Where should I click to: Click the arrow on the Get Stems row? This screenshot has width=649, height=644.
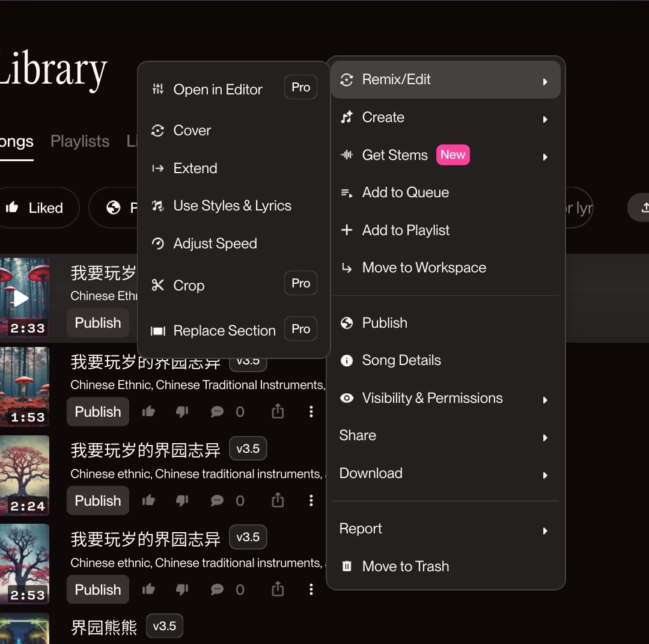click(x=545, y=157)
